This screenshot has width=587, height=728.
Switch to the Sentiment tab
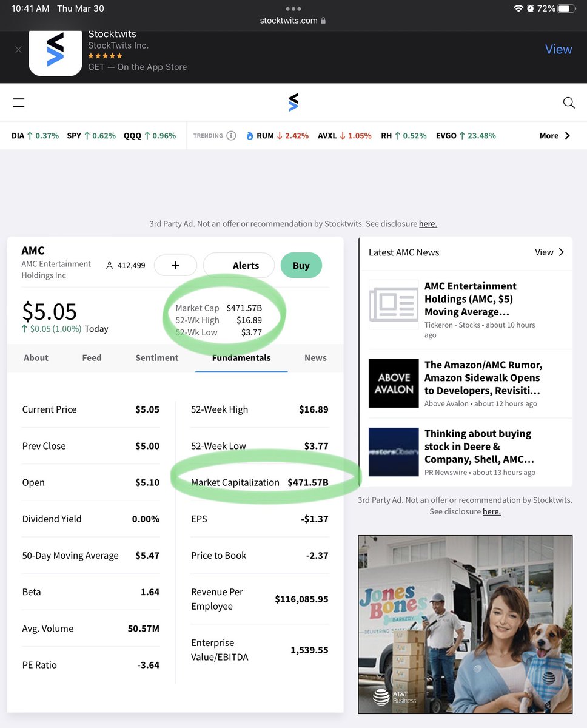157,358
